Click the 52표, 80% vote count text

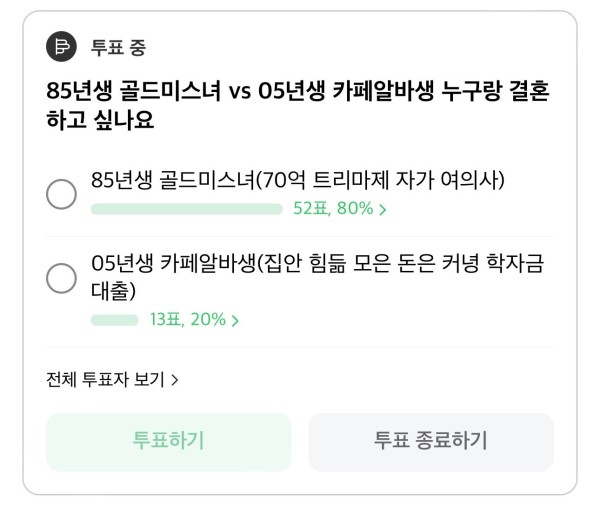(333, 209)
